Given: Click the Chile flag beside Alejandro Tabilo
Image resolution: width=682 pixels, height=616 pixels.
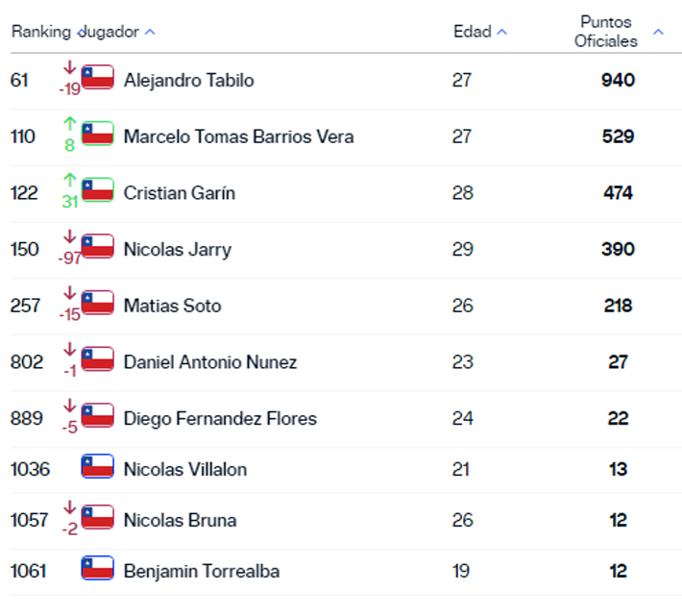Looking at the screenshot, I should pyautogui.click(x=98, y=77).
